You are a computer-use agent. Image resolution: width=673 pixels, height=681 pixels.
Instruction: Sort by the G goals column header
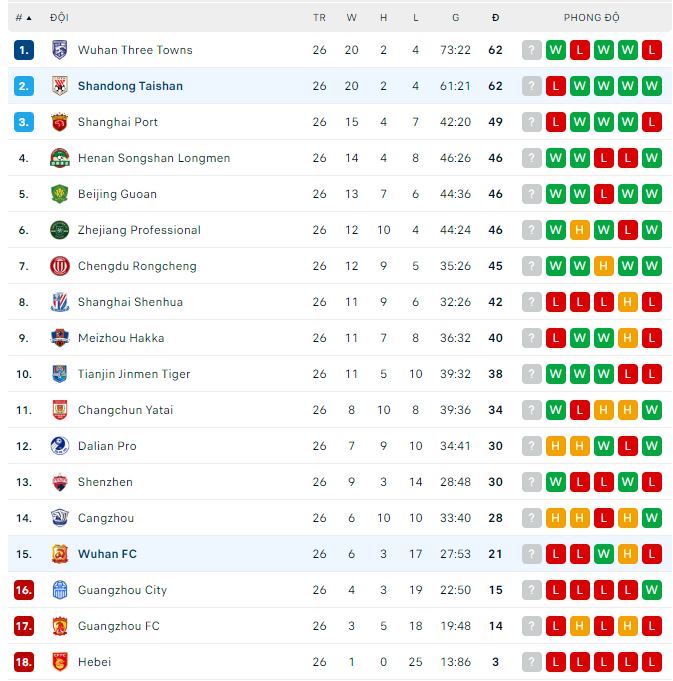click(455, 18)
